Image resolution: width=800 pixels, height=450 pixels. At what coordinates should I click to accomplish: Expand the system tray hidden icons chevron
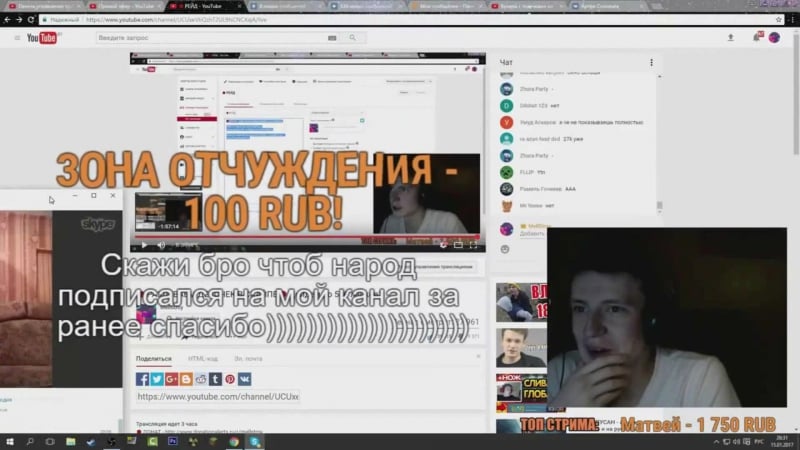pyautogui.click(x=716, y=442)
